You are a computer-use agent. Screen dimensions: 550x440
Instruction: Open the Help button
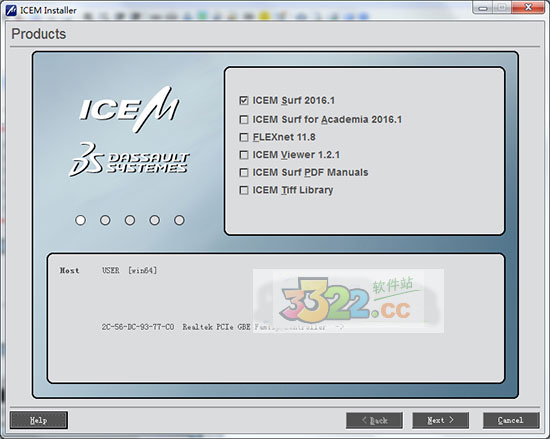click(39, 420)
